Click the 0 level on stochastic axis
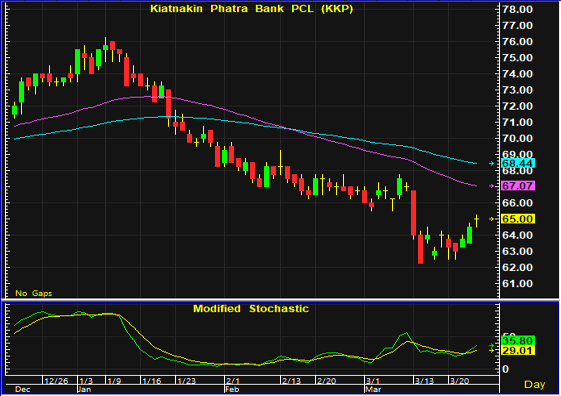The width and height of the screenshot is (561, 396). 505,369
